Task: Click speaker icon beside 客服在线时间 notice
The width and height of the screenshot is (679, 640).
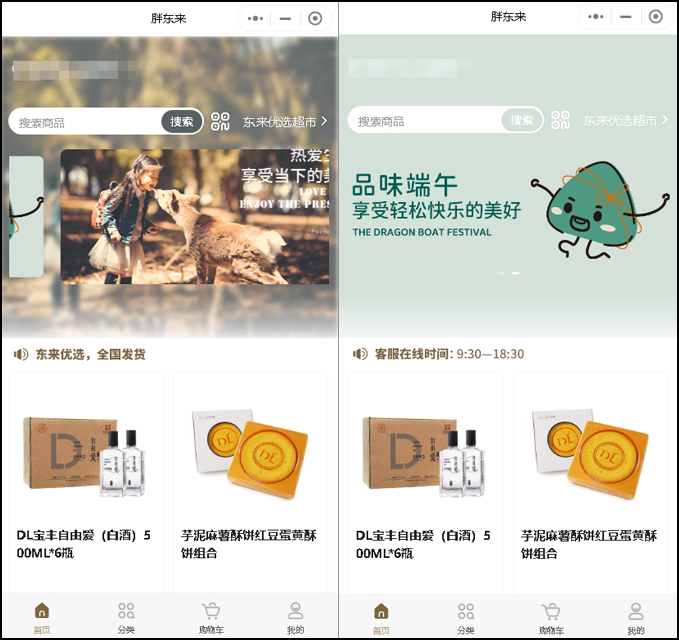Action: click(x=360, y=354)
